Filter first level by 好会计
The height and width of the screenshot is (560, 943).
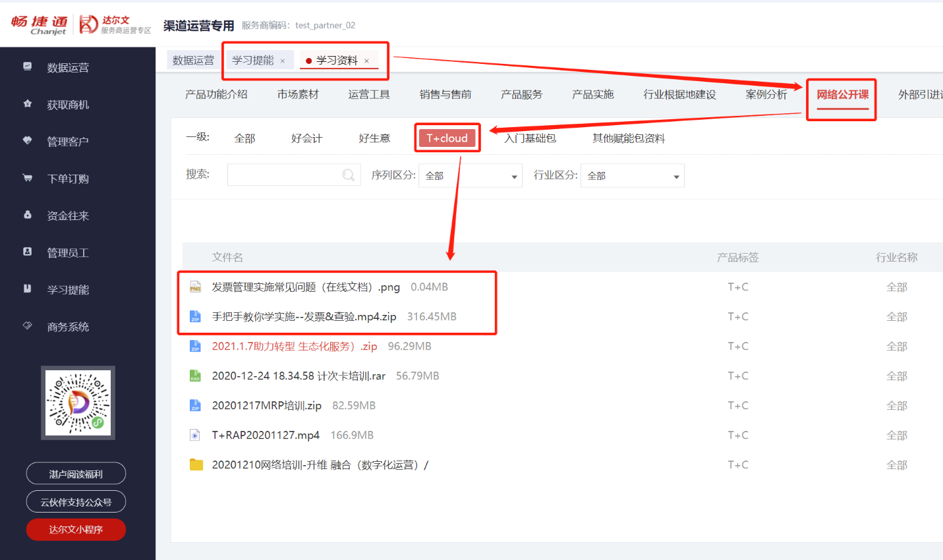click(x=306, y=138)
